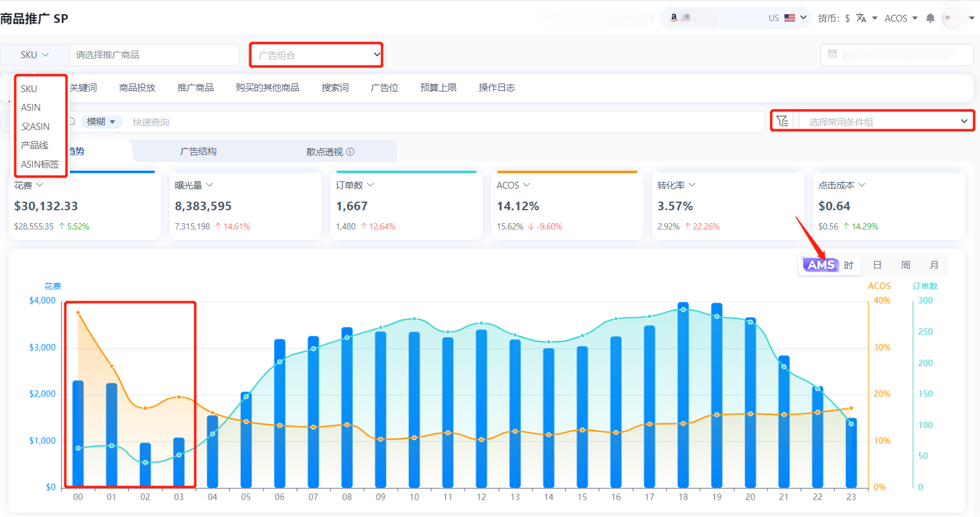980x517 pixels.
Task: Click the US flag icon
Action: pos(789,18)
